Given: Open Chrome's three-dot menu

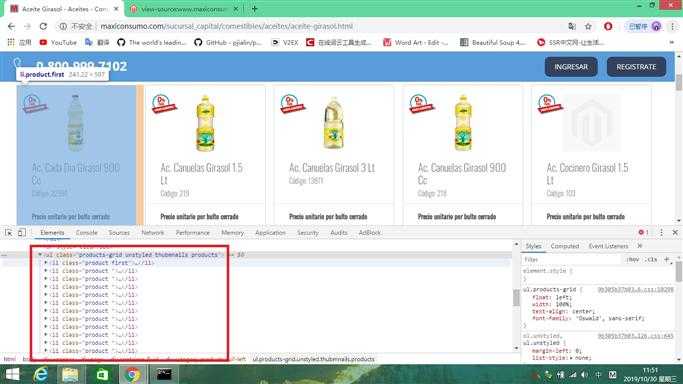Looking at the screenshot, I should click(673, 27).
